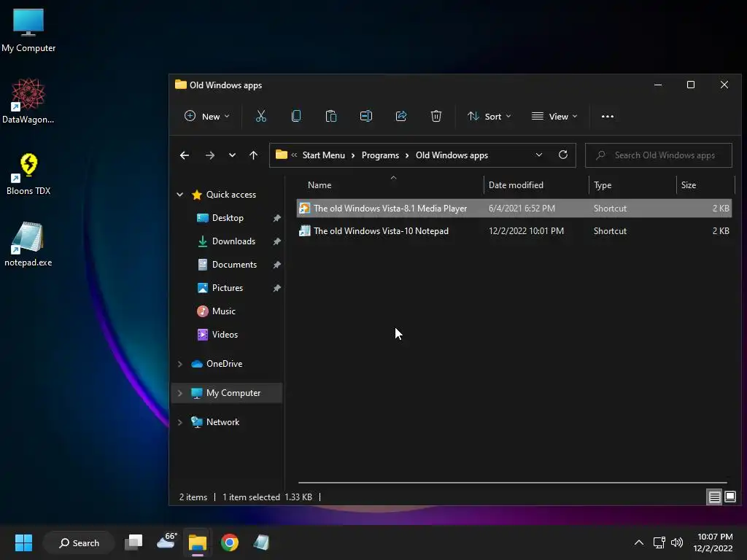
Task: Select the DataWagon desktop shortcut
Action: (x=28, y=101)
